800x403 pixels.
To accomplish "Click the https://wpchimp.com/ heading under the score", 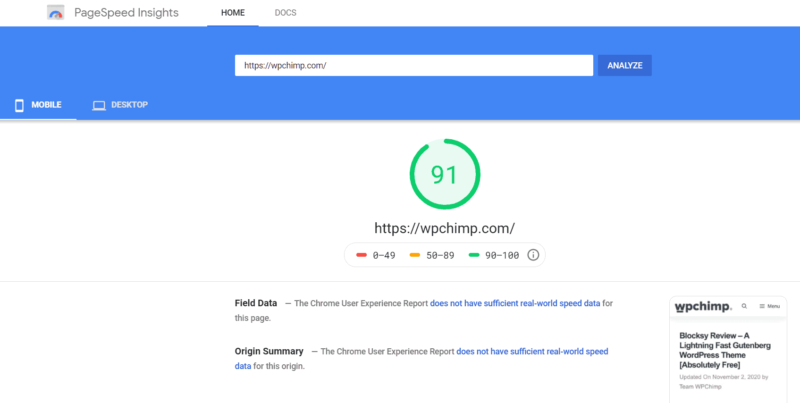I will [x=444, y=228].
